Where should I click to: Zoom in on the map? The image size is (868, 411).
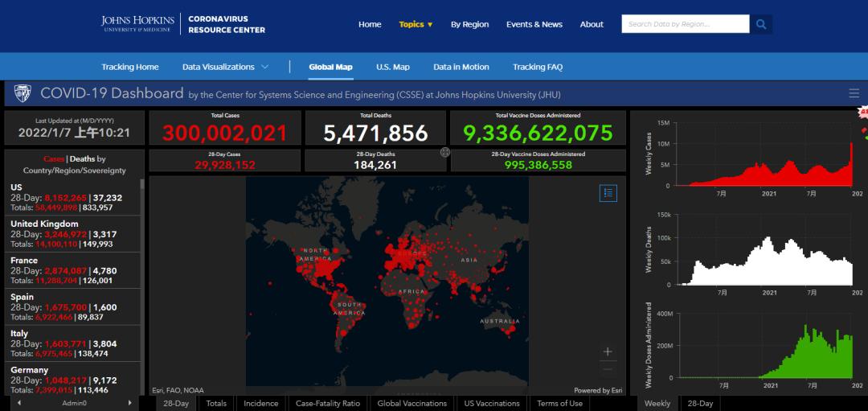pos(608,351)
